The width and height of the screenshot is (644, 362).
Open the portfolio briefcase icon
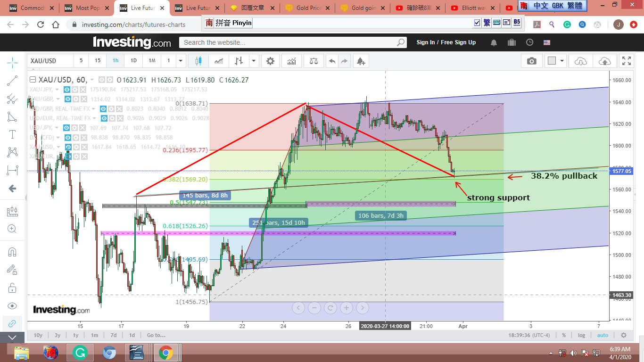pyautogui.click(x=512, y=42)
